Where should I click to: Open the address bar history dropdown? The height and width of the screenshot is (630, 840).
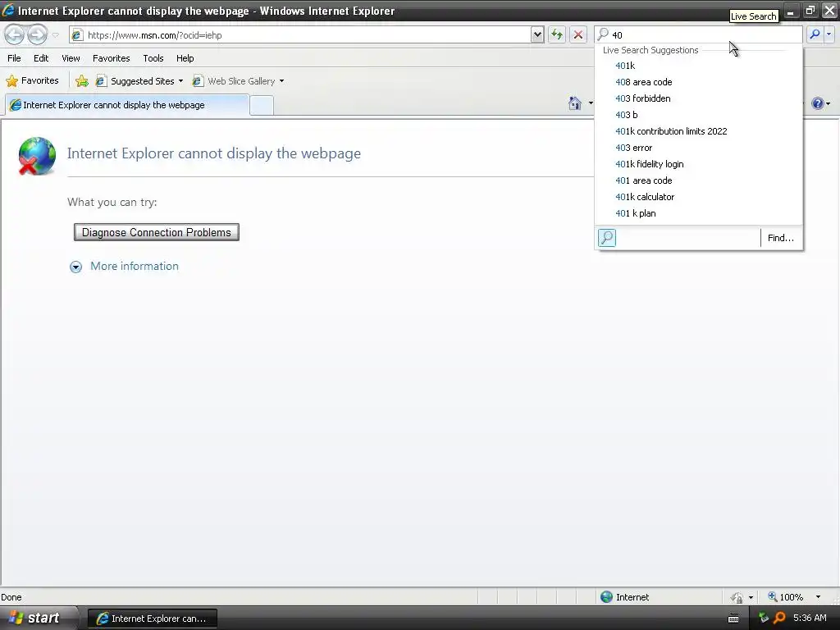[x=537, y=34]
